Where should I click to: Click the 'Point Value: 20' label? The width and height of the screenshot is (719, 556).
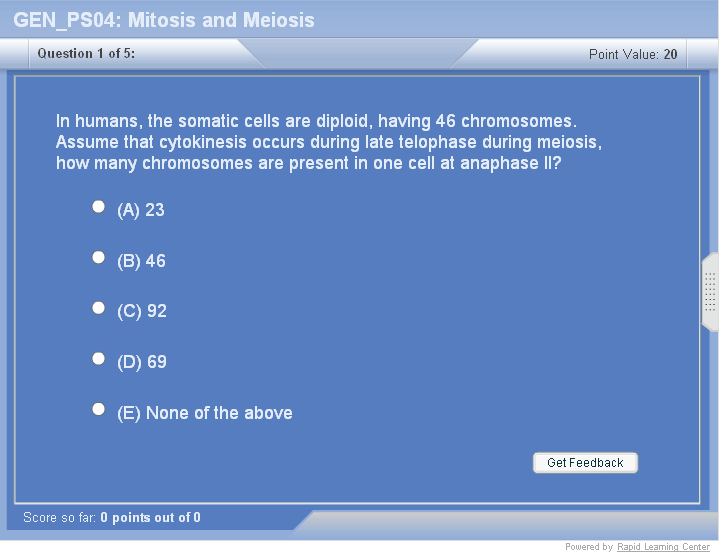click(632, 54)
